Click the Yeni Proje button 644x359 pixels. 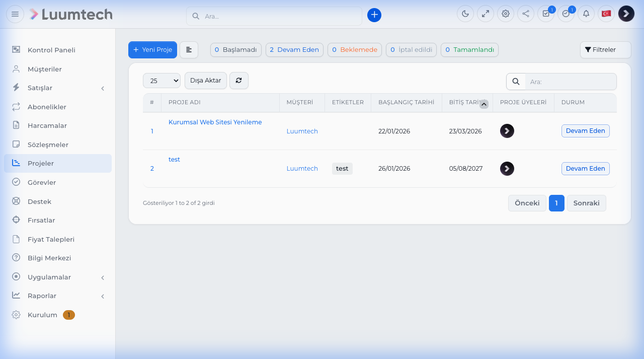click(x=152, y=50)
